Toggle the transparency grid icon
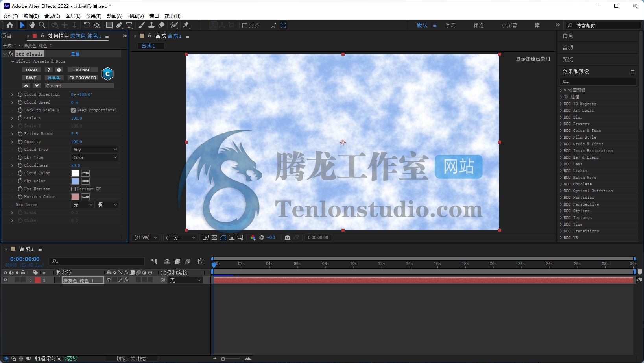The height and width of the screenshot is (363, 644). pyautogui.click(x=214, y=237)
